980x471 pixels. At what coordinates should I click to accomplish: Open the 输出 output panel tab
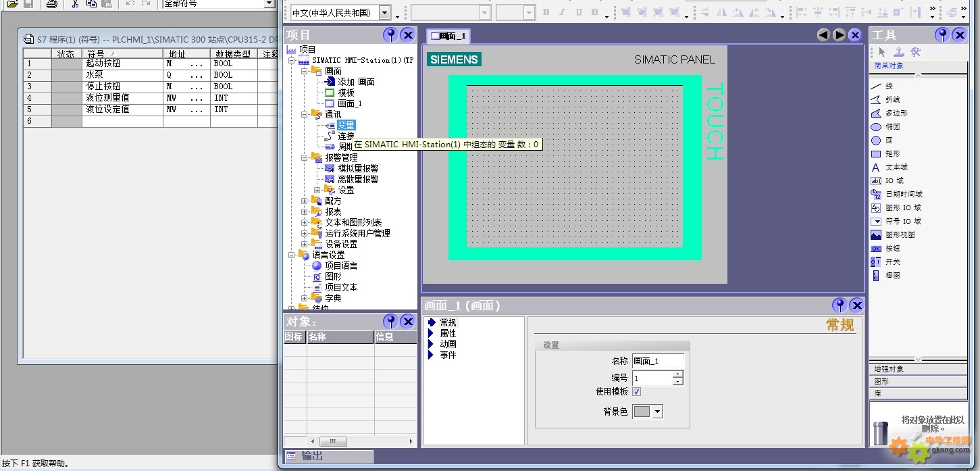[328, 456]
